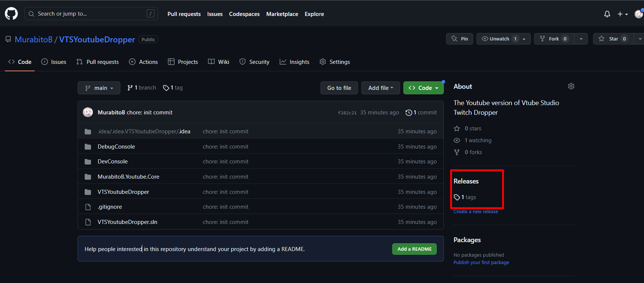The height and width of the screenshot is (283, 644).
Task: Click the Unwatch button
Action: coord(497,39)
